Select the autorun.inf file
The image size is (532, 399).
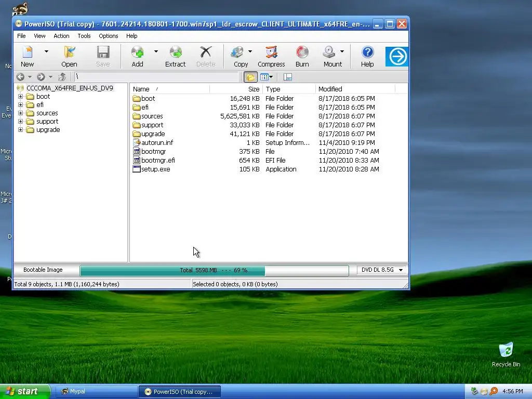pos(157,142)
